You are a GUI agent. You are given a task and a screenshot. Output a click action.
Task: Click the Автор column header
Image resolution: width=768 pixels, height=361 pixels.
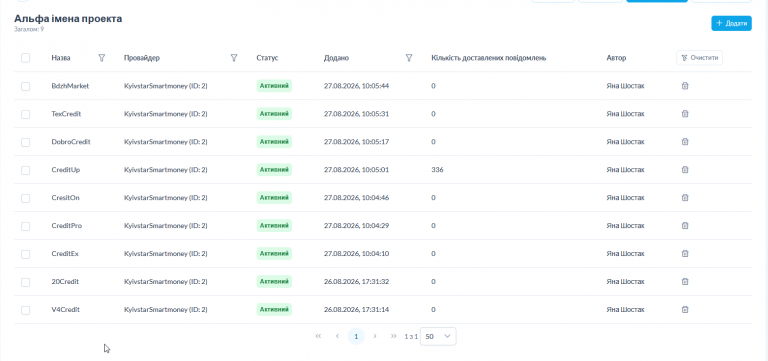tap(616, 58)
